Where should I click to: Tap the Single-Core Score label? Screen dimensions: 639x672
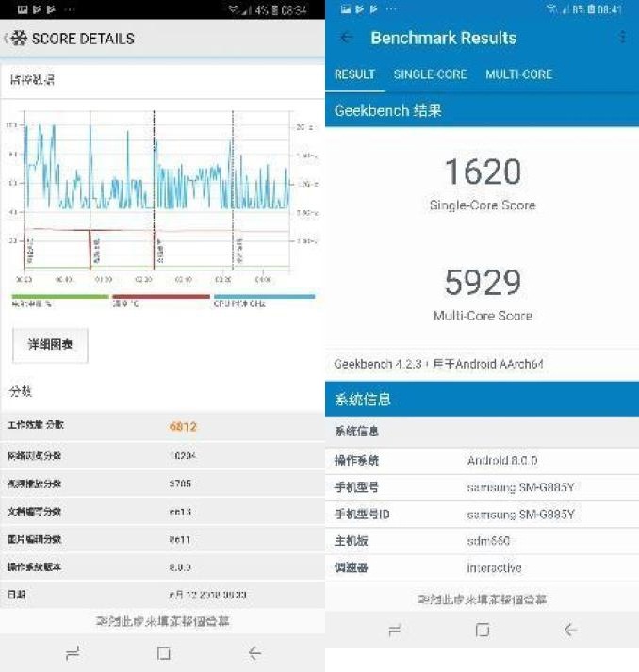[x=483, y=205]
